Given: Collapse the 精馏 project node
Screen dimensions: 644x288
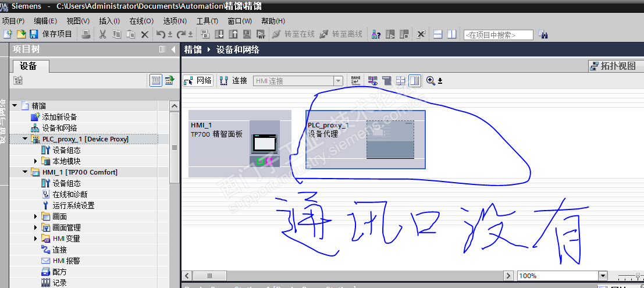Looking at the screenshot, I should tap(15, 105).
